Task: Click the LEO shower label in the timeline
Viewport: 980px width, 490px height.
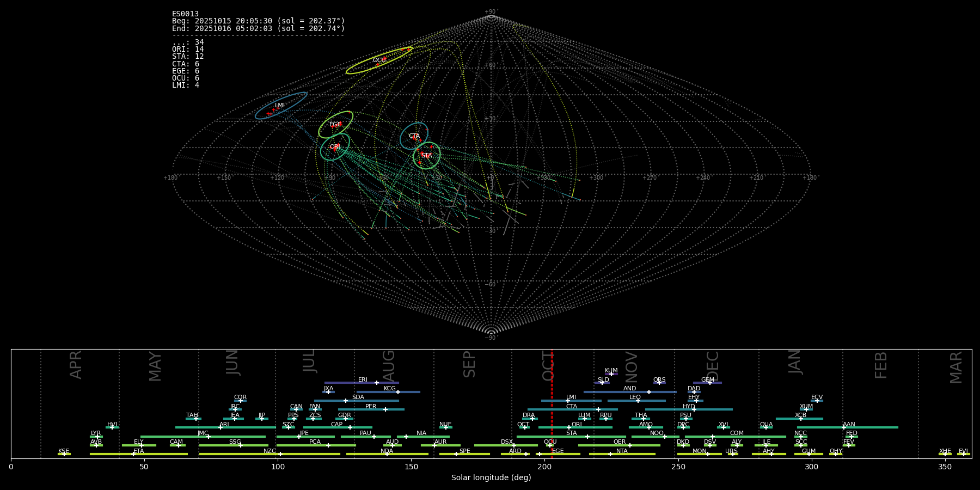Action: click(x=635, y=397)
